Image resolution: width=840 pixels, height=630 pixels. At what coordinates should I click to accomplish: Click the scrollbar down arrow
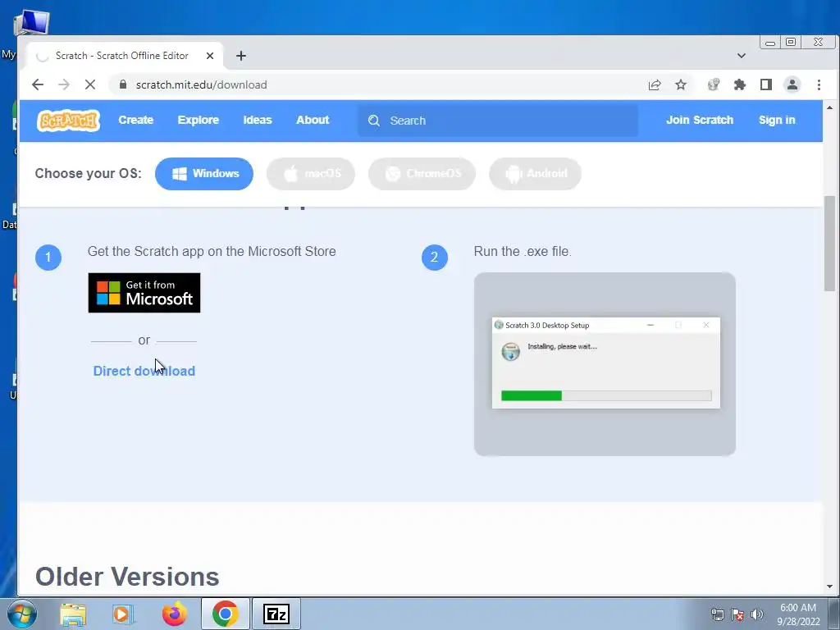pyautogui.click(x=829, y=587)
